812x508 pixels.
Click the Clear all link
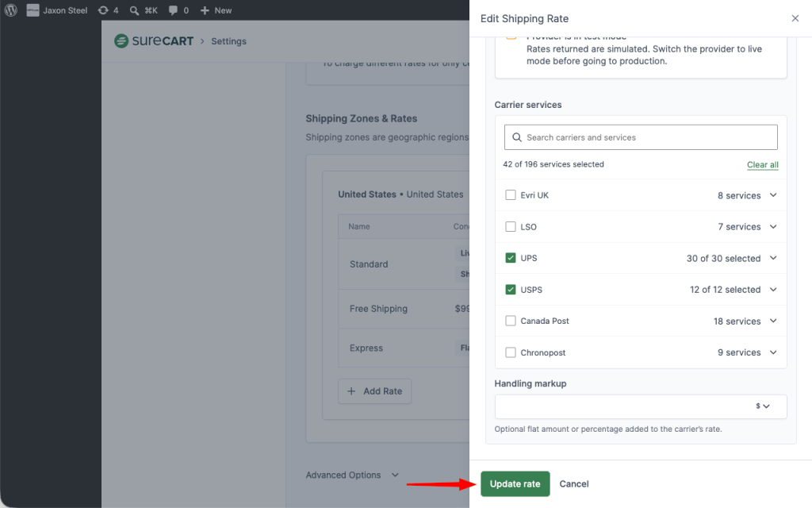point(762,164)
